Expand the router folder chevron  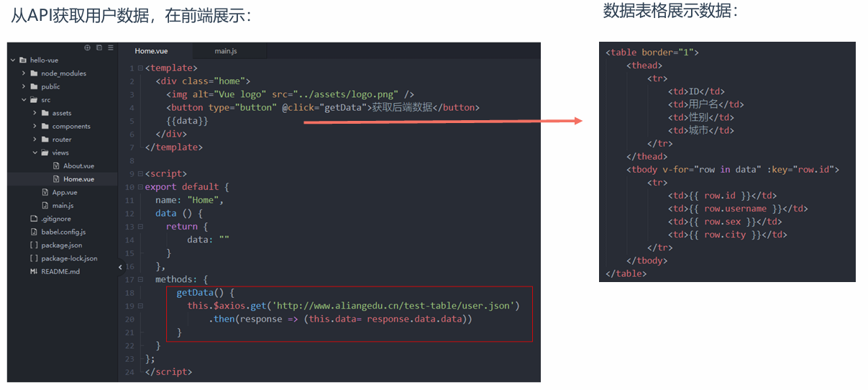coord(35,140)
